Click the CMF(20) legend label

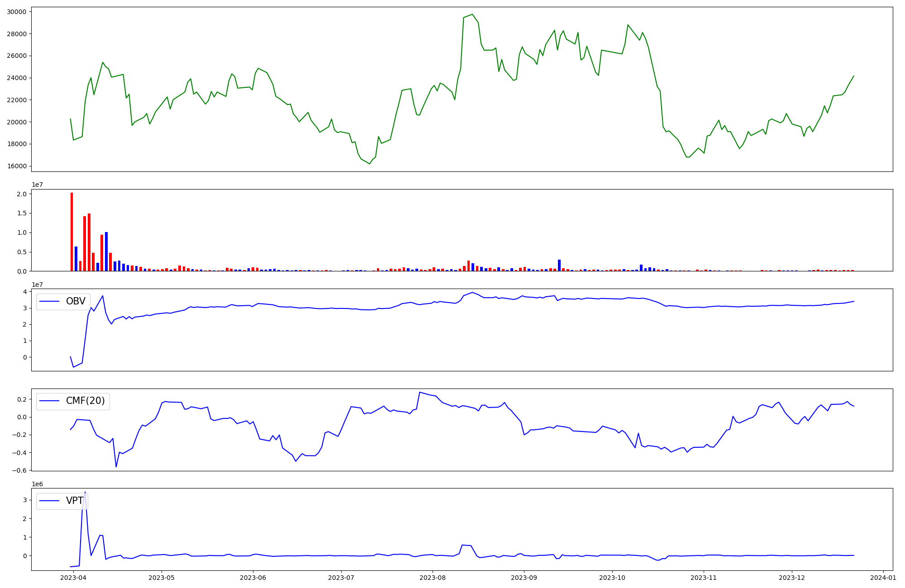(85, 401)
